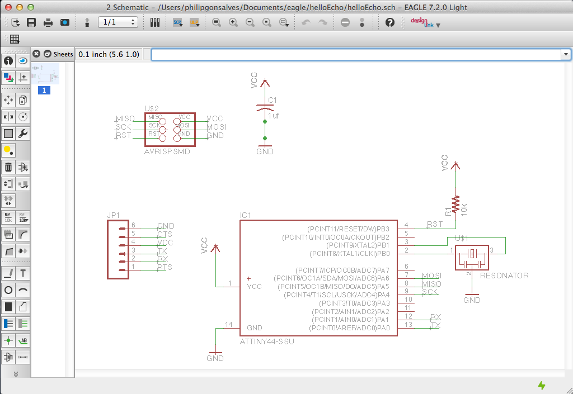The height and width of the screenshot is (394, 573).
Task: Redraw the view with the zoom redraw icon
Action: 267,23
